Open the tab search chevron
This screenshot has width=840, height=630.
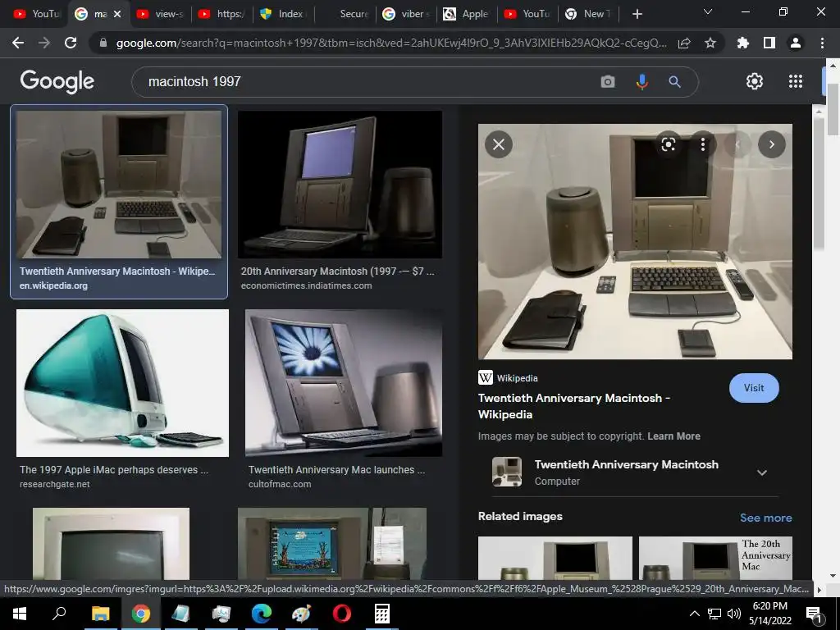click(x=708, y=11)
